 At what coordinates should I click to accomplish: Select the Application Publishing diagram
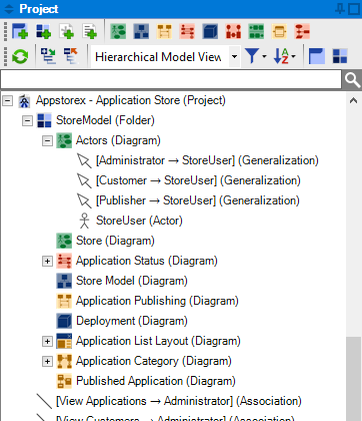157,301
